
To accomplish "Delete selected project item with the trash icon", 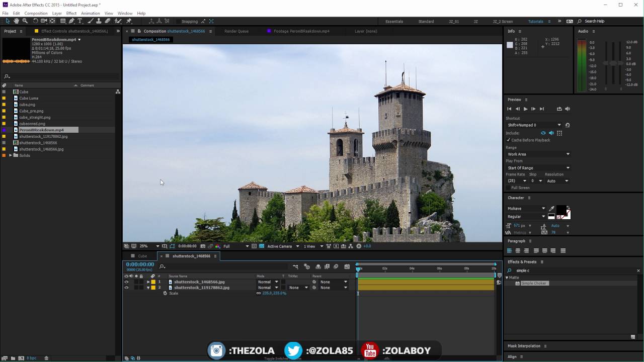I will [x=46, y=358].
